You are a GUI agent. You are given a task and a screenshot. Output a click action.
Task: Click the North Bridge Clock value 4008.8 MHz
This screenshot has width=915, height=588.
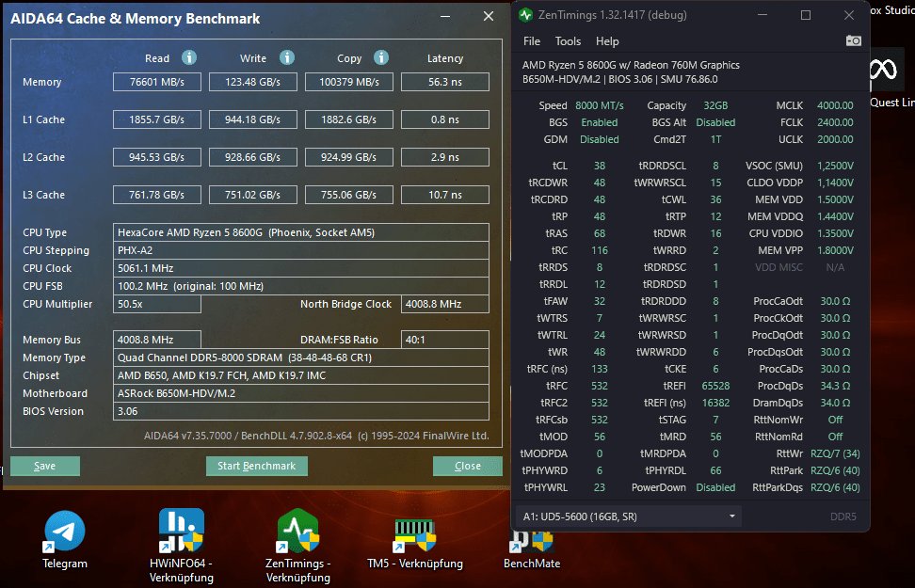(x=445, y=304)
